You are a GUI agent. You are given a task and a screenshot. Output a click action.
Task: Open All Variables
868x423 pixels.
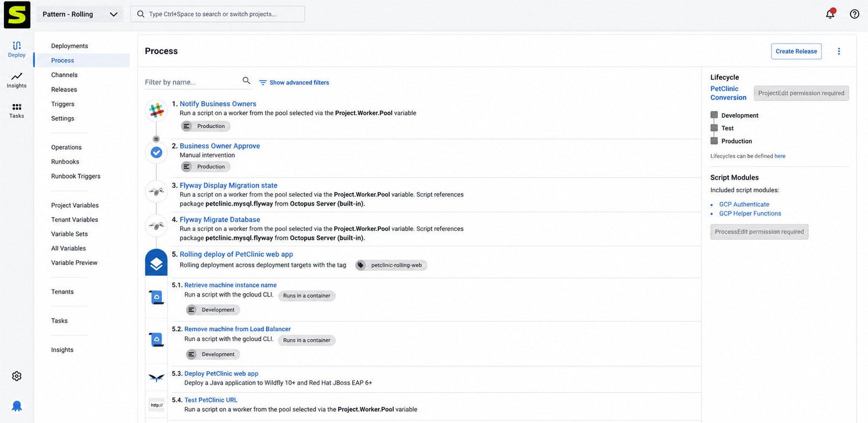point(68,249)
